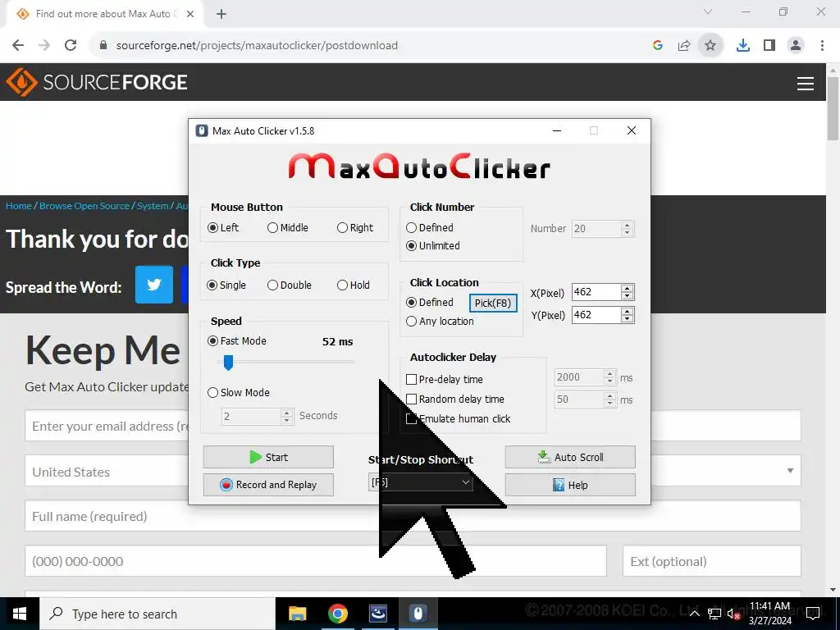
Task: Click the Ext (optional) input field
Action: (x=711, y=561)
